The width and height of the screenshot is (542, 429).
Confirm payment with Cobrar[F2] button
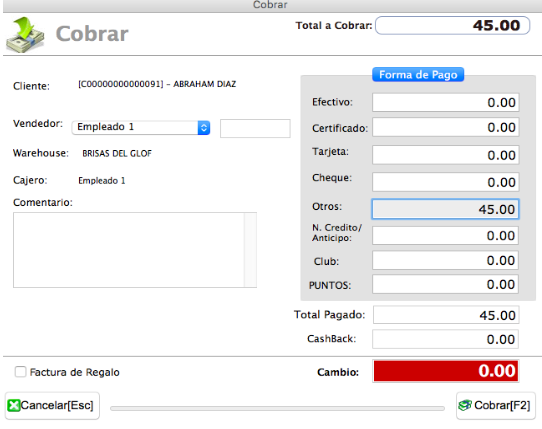496,405
